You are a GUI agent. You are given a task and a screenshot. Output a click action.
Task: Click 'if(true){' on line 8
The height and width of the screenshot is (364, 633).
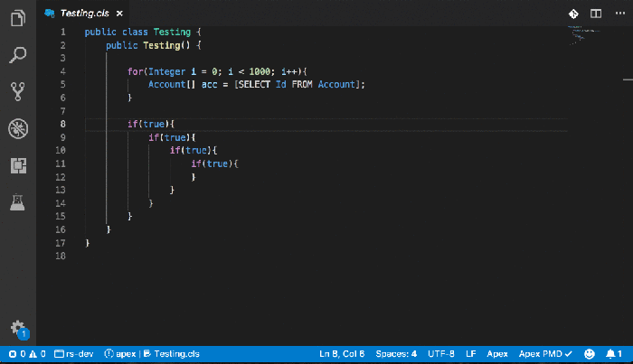coord(151,124)
